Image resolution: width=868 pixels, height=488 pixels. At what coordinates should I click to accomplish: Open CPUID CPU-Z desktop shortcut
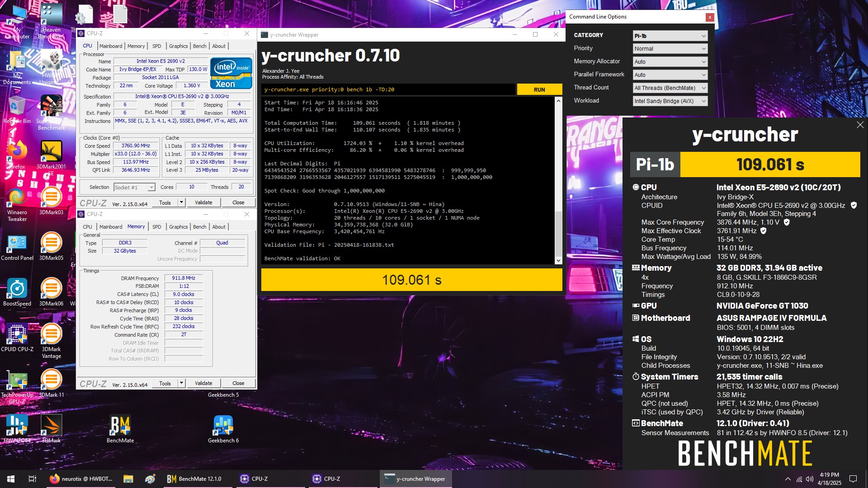pos(17,338)
